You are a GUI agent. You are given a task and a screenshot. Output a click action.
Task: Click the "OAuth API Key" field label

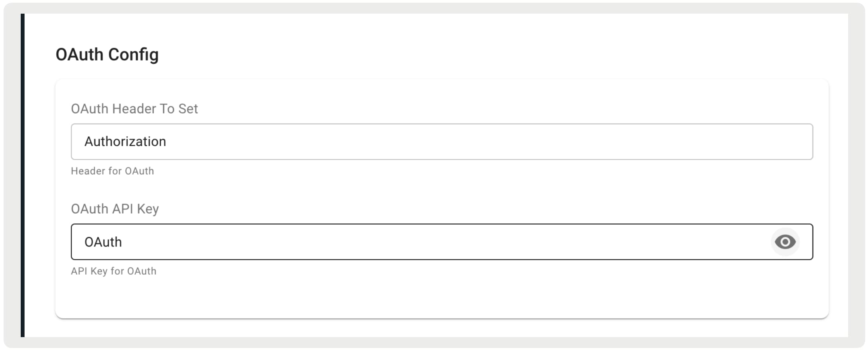coord(115,209)
